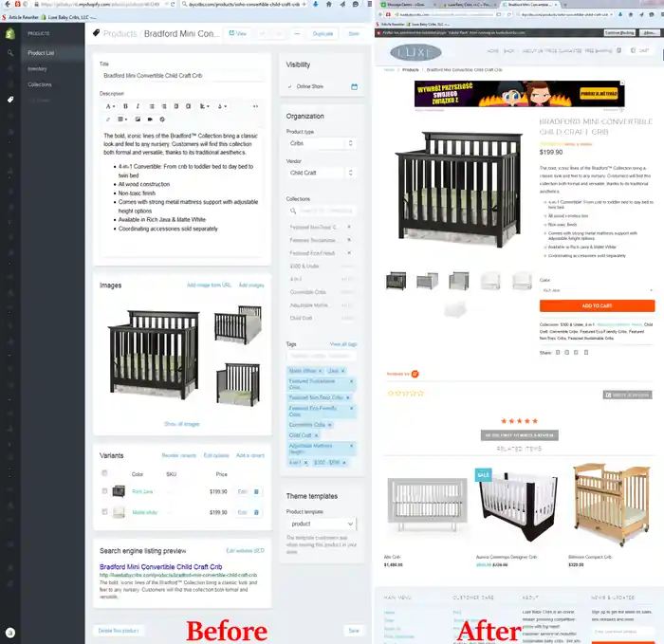Click the empty five-star rating row
Image resolution: width=664 pixels, height=644 pixels.
(406, 394)
